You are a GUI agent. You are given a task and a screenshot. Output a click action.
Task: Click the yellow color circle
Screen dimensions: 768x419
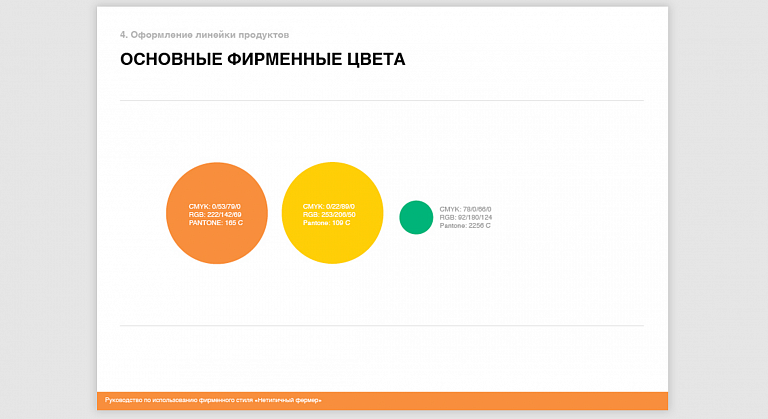point(332,213)
